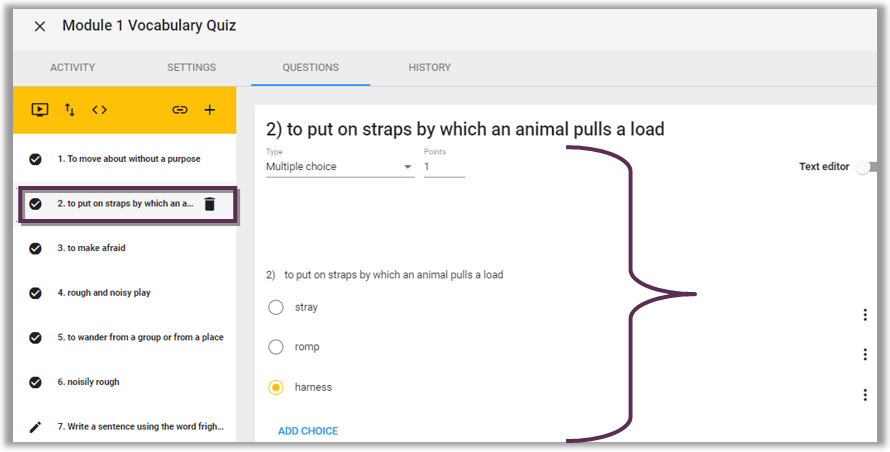
Task: Add a new question with plus icon
Action: point(209,110)
